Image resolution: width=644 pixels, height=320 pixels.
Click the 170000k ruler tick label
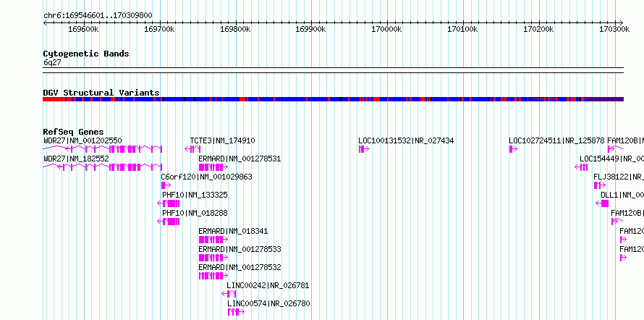point(387,29)
